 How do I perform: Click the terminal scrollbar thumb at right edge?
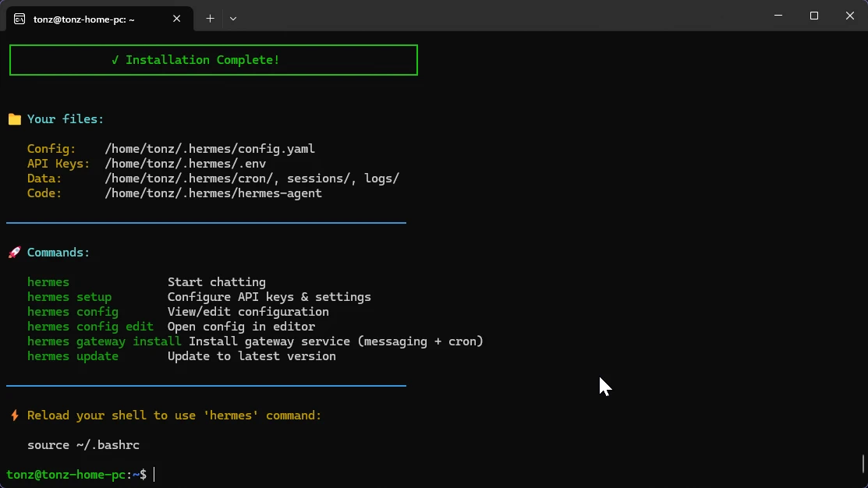(863, 464)
